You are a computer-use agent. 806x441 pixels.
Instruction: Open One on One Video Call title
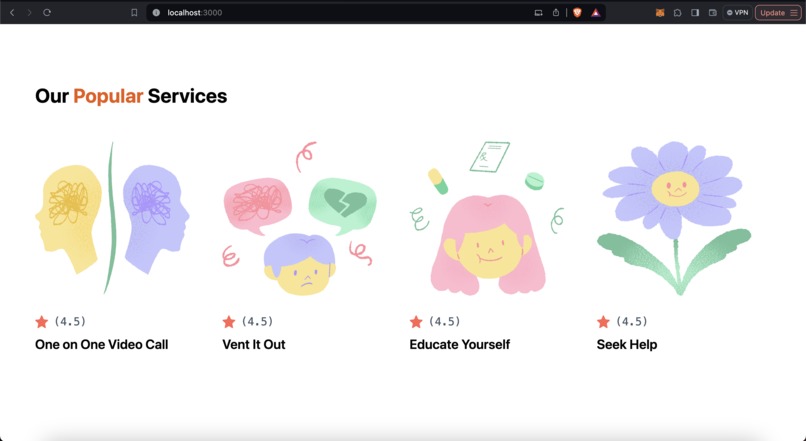[102, 344]
